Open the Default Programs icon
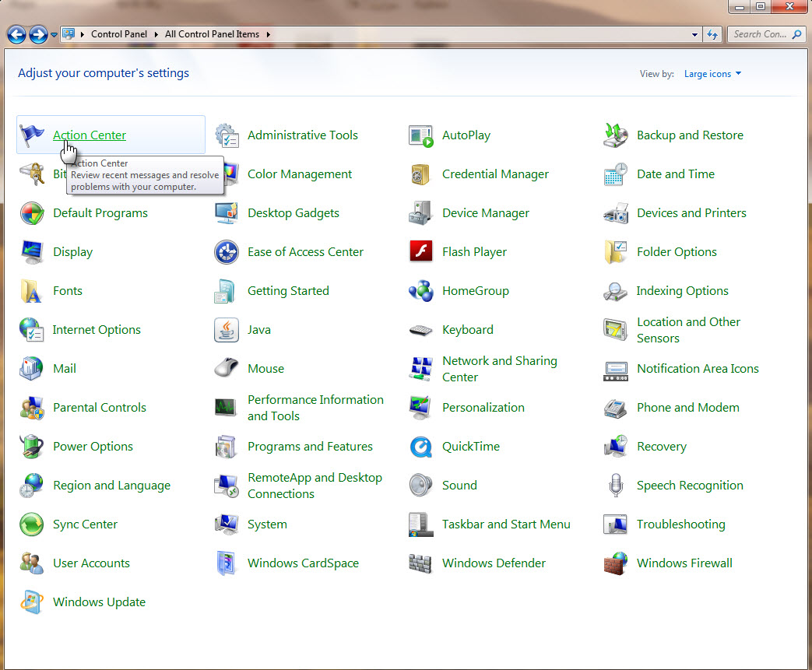The image size is (812, 670). coord(32,213)
